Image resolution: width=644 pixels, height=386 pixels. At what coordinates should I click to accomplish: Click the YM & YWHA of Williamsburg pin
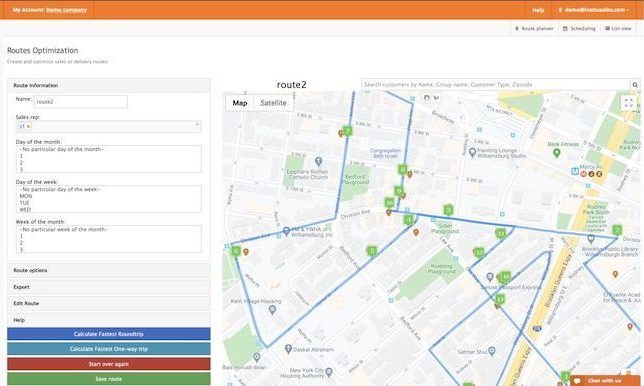click(x=287, y=231)
